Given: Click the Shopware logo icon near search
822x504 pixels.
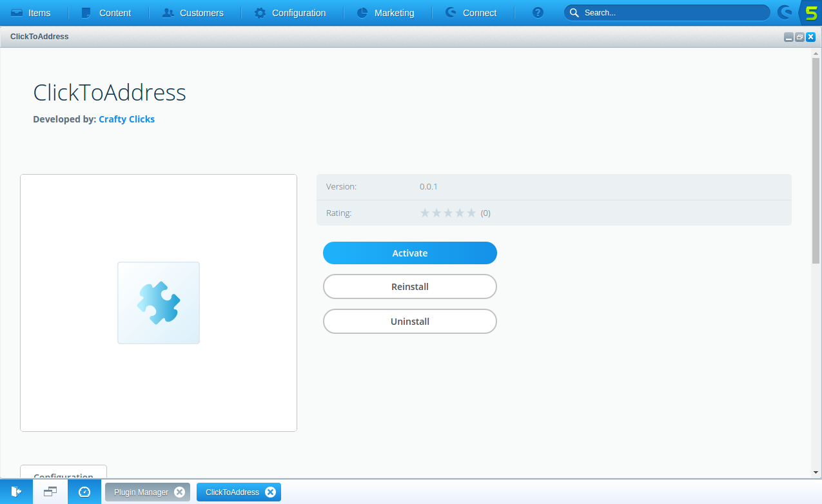Looking at the screenshot, I should pyautogui.click(x=785, y=13).
